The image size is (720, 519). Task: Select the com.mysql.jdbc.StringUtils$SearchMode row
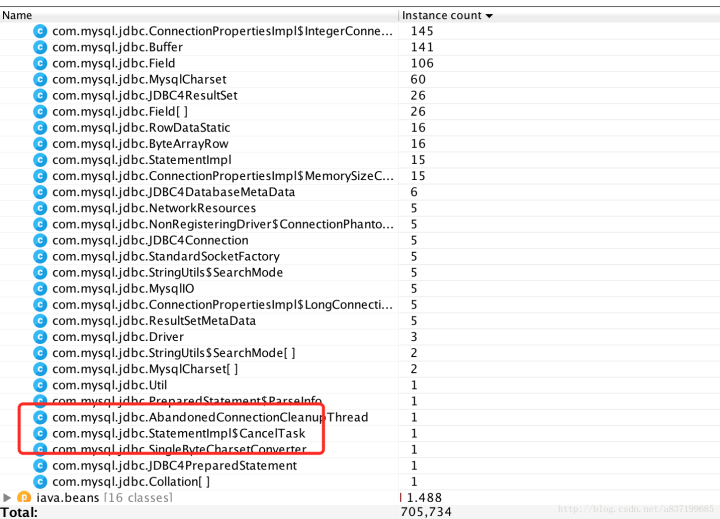360,272
